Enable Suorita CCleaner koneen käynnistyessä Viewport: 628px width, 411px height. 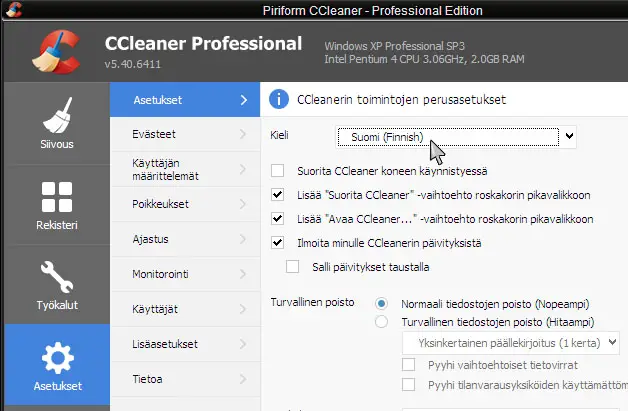click(x=277, y=171)
